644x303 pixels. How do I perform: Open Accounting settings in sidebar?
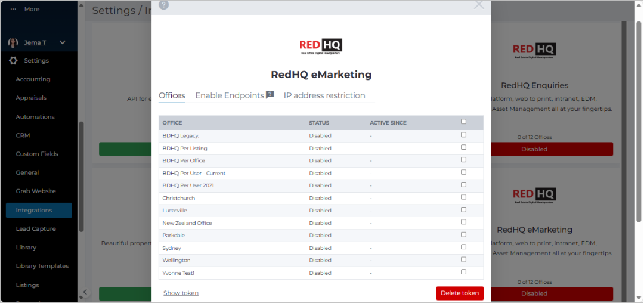pyautogui.click(x=33, y=79)
